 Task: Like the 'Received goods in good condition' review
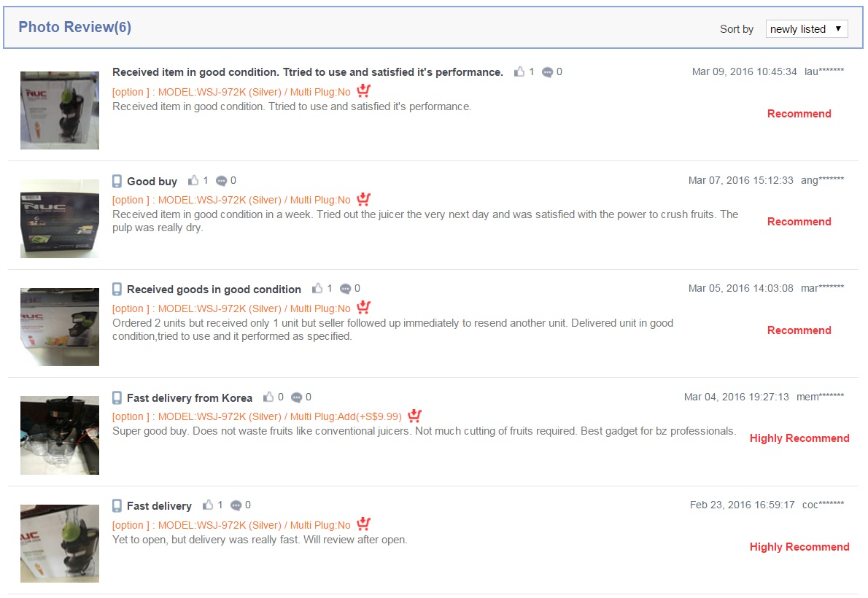317,288
